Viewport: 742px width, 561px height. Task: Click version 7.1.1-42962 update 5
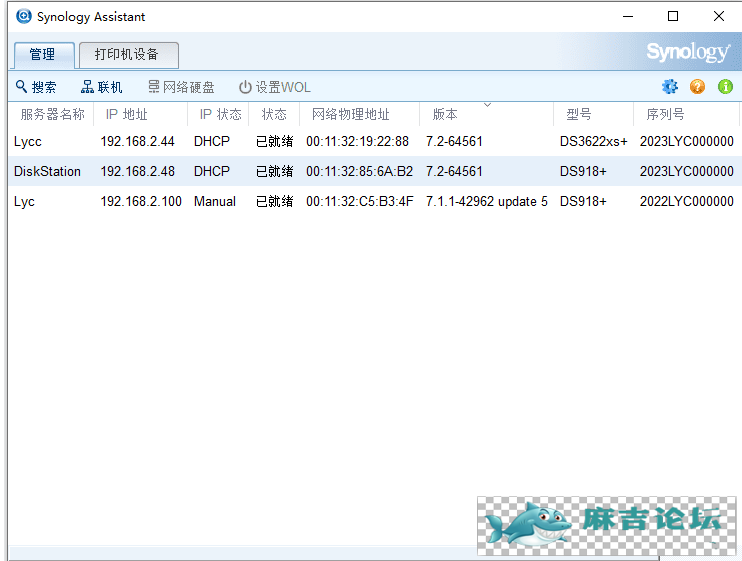coord(486,202)
